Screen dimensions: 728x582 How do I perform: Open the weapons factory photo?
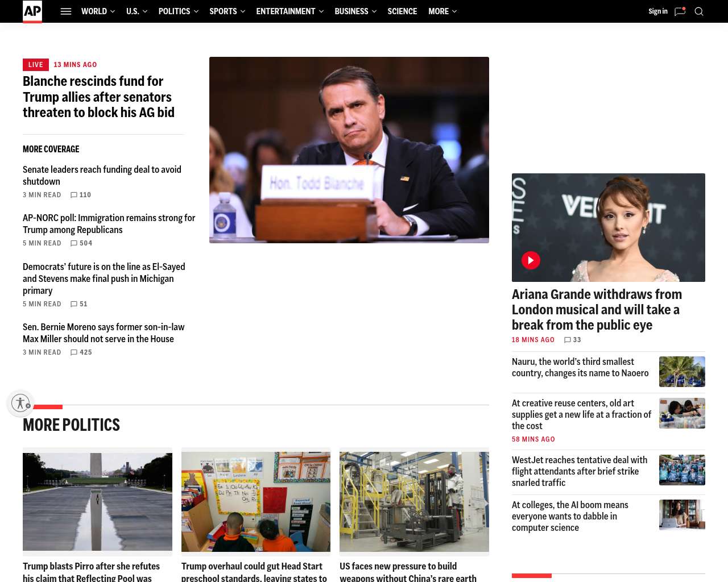[x=414, y=502]
